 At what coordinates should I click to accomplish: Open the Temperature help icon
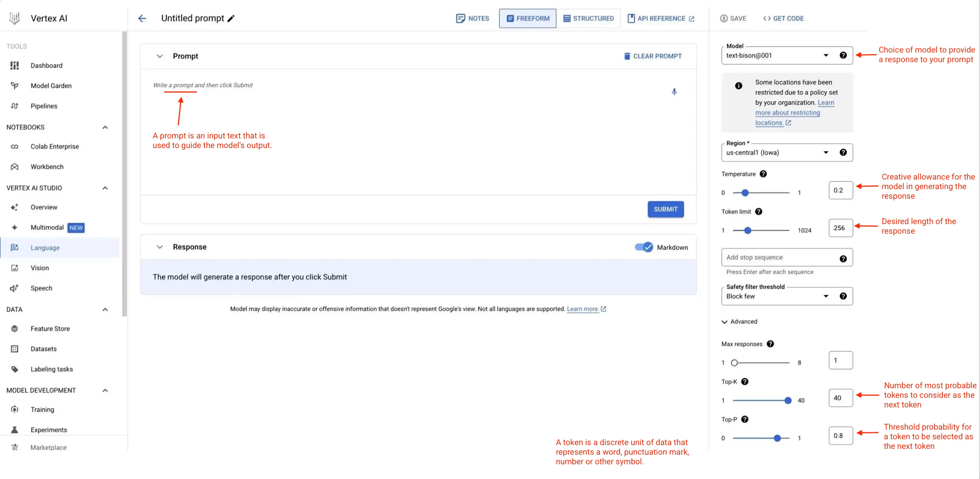[763, 174]
